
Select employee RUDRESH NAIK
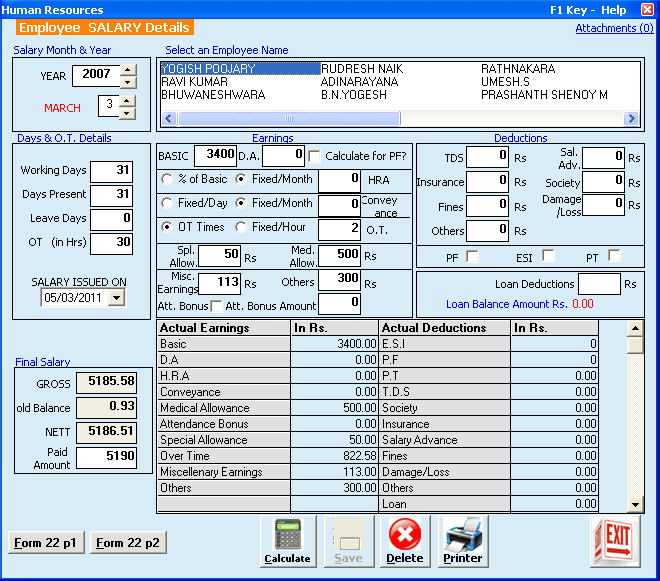click(x=362, y=69)
